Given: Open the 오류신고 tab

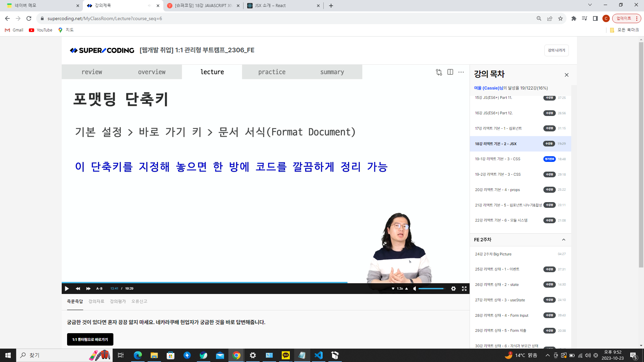Looking at the screenshot, I should pyautogui.click(x=139, y=301).
